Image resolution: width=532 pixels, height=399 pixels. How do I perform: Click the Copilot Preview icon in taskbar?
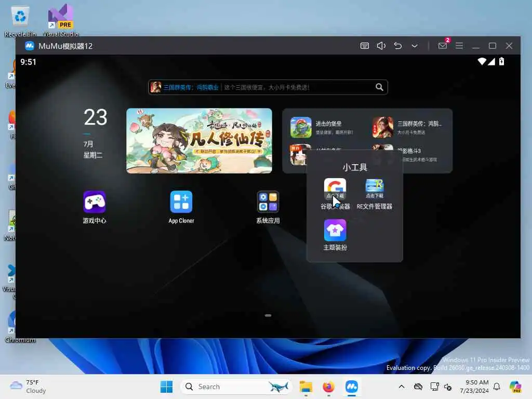coord(515,387)
